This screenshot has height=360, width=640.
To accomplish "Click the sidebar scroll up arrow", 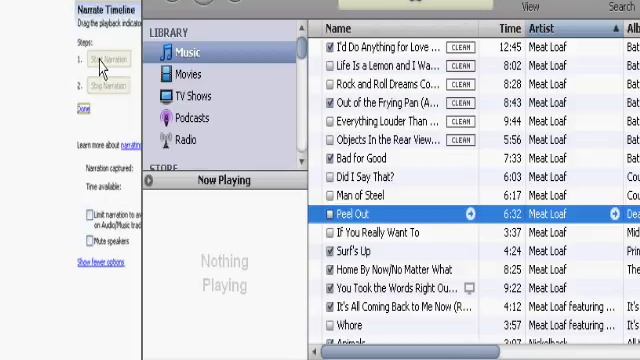I will point(302,28).
